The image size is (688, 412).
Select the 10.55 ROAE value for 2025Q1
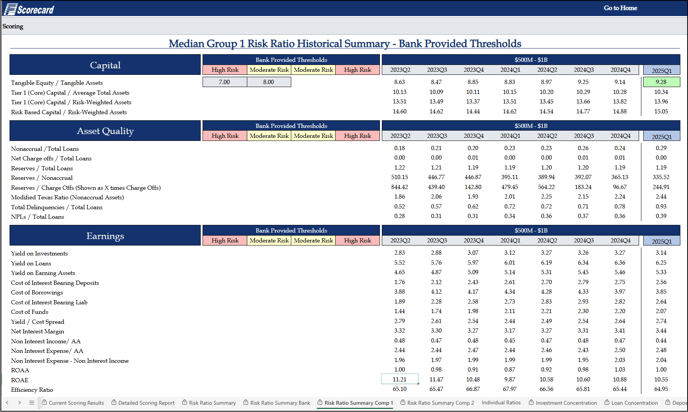(x=661, y=380)
